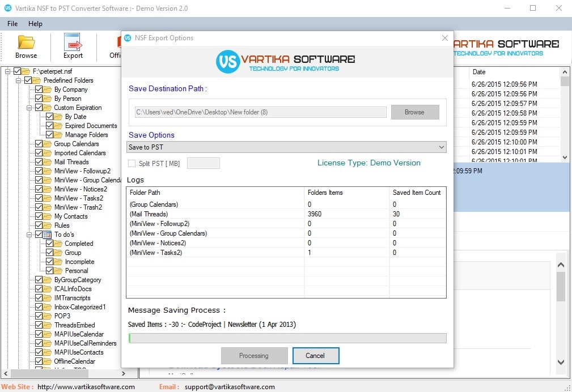Open the File menu

[12, 24]
